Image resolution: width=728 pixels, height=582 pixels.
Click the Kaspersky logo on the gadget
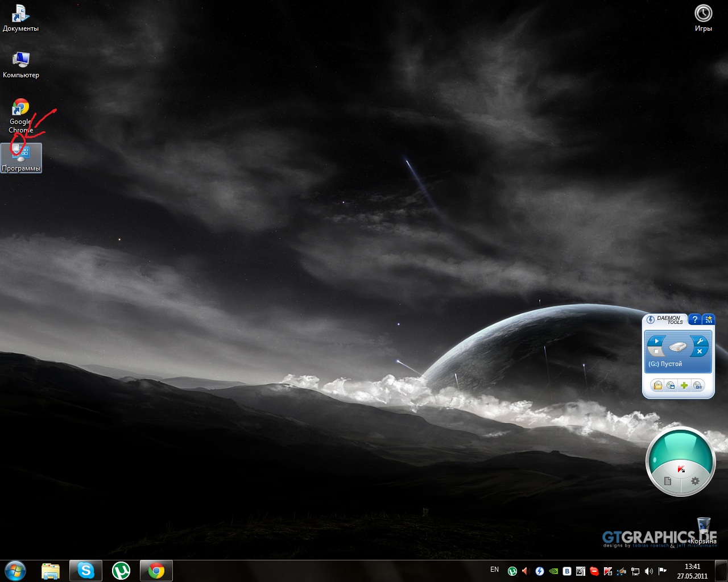681,469
